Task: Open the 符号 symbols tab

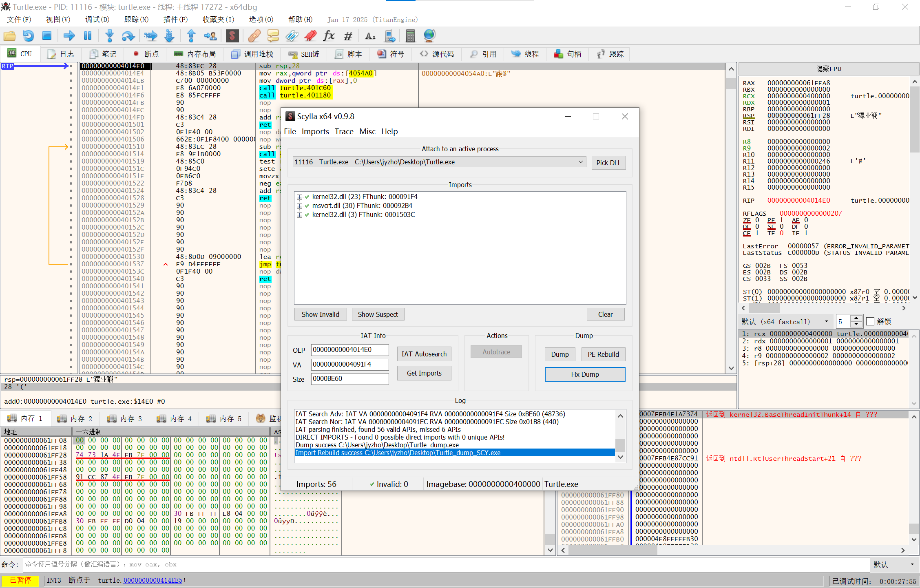Action: pyautogui.click(x=391, y=54)
